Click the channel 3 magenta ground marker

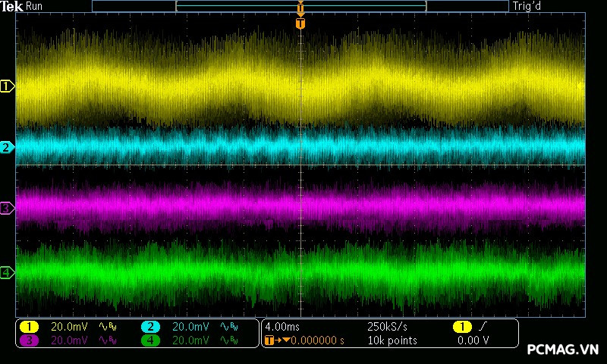(8, 208)
